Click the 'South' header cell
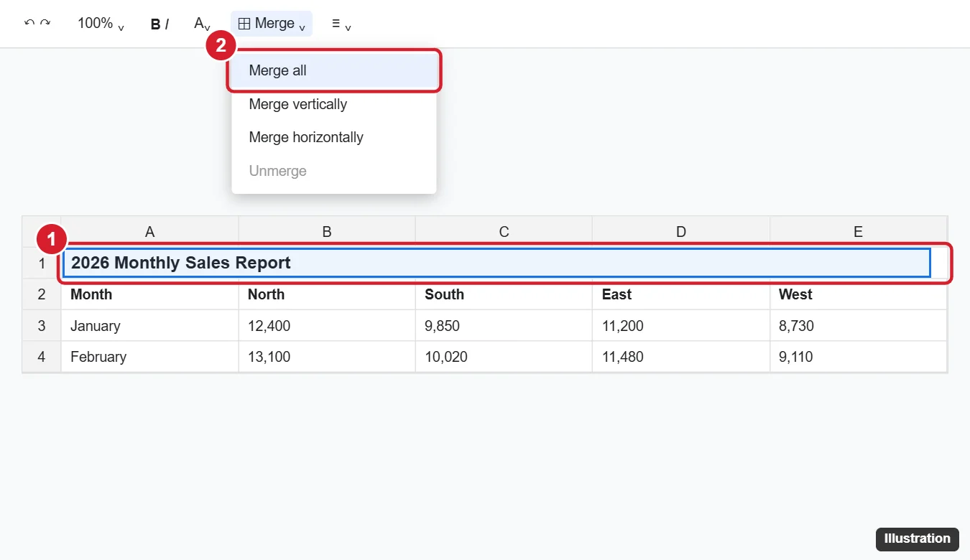 pos(504,294)
